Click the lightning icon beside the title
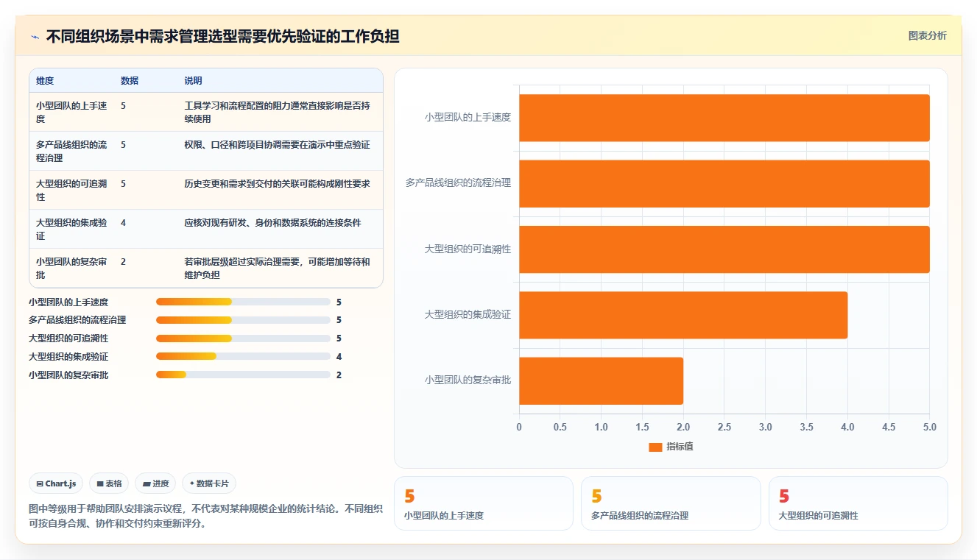The image size is (977, 560). [35, 37]
